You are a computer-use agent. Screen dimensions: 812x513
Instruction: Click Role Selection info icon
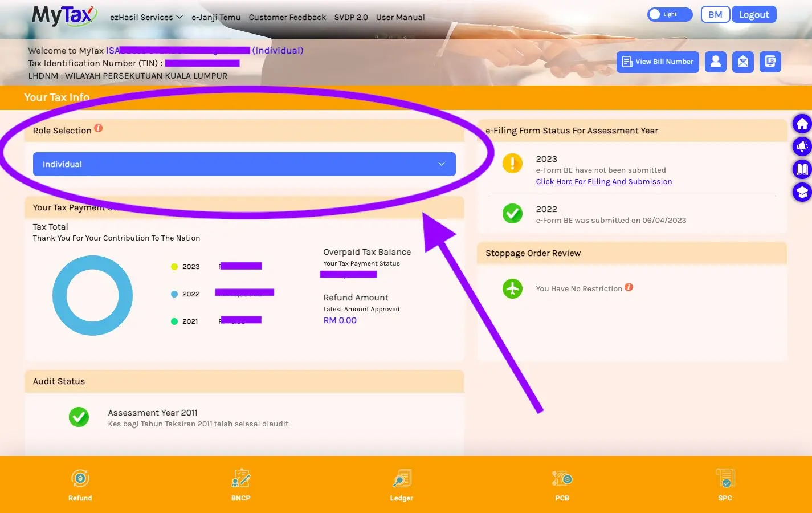pos(99,128)
